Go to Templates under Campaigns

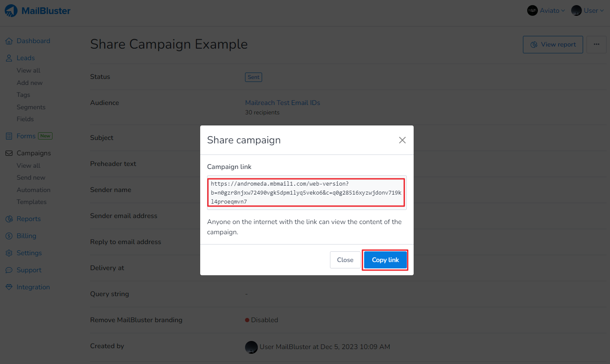(32, 202)
